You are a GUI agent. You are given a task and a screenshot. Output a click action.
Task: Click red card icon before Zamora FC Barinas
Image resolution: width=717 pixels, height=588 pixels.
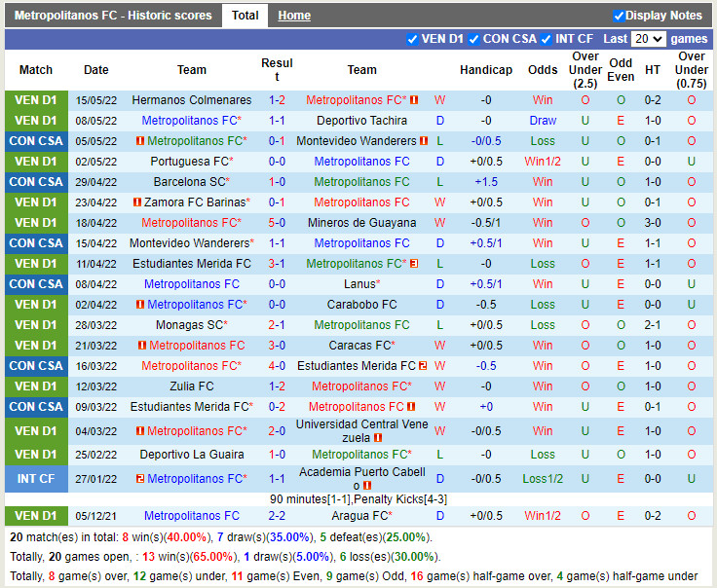[137, 202]
